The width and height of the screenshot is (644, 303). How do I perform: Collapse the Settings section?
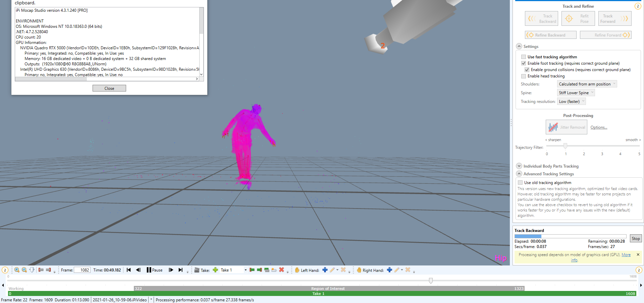coord(519,46)
